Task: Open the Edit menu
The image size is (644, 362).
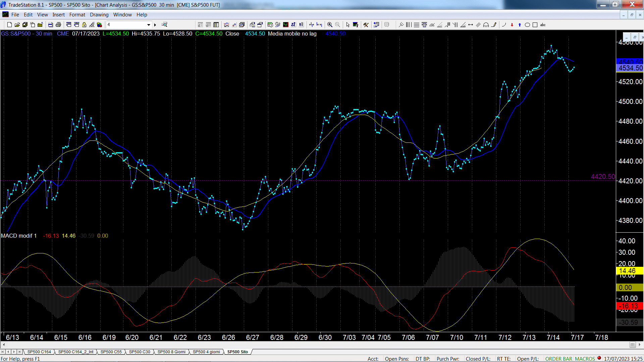Action: click(x=28, y=15)
